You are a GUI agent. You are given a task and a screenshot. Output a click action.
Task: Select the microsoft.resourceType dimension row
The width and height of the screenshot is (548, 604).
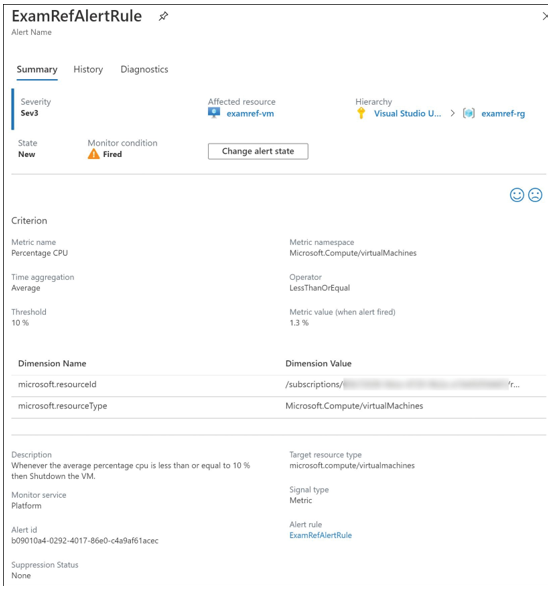tap(278, 406)
